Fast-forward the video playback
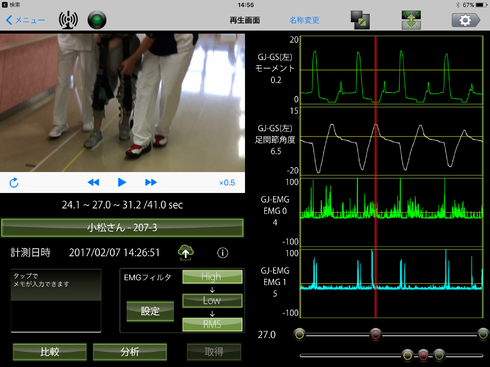 coord(151,182)
